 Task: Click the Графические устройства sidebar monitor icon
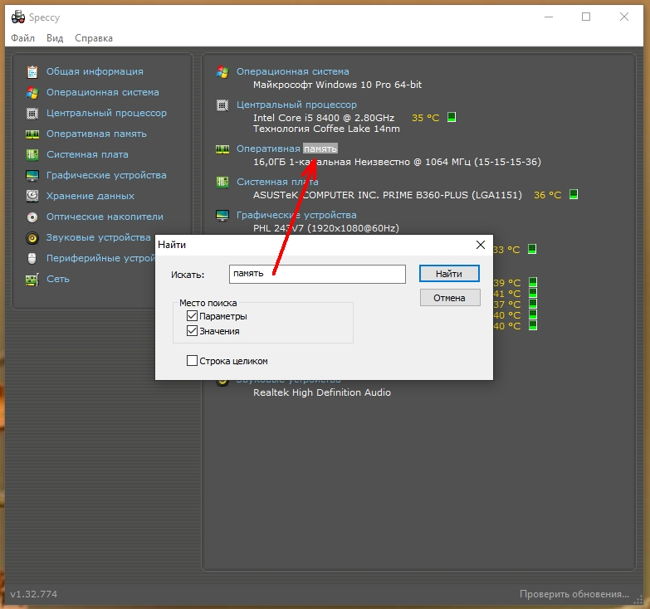32,175
